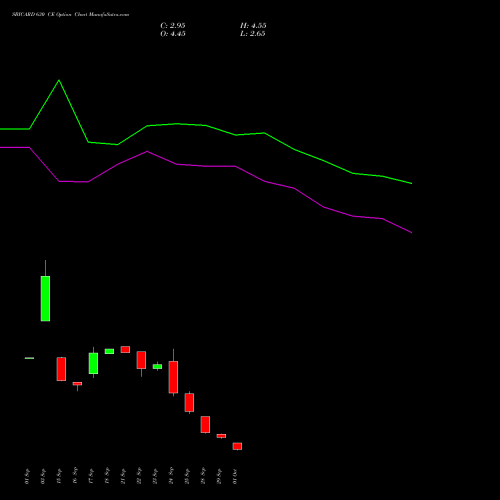500x500 pixels.
Task: Click the 18 Sep date axis label
Action: point(107,476)
